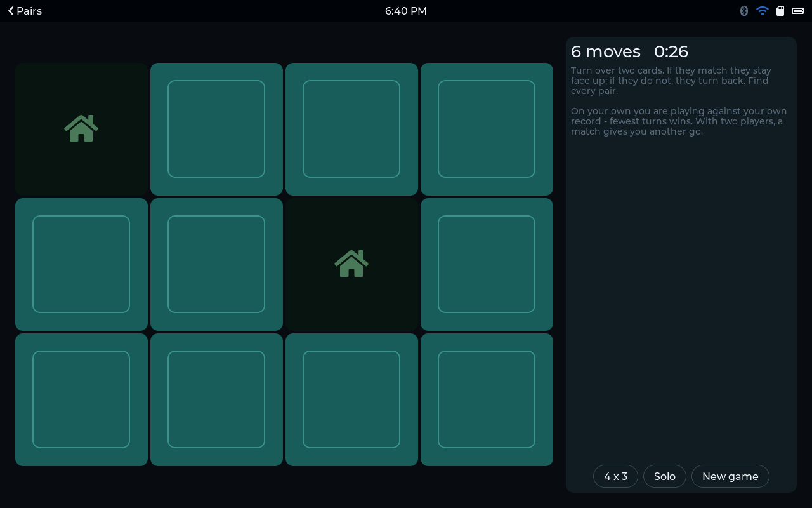Flip the bottom row's last card
The image size is (812, 508).
click(487, 399)
